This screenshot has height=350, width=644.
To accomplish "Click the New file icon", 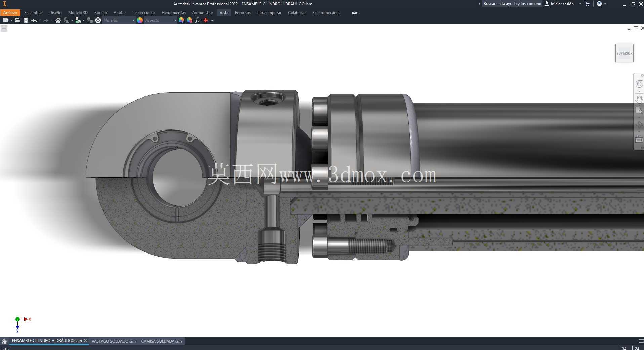I will [x=5, y=20].
